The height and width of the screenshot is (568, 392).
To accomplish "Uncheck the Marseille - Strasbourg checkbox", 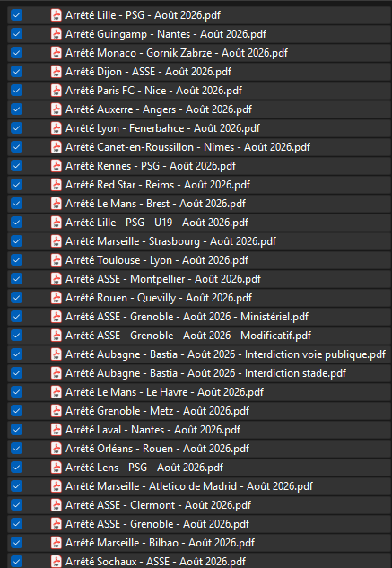I will point(16,240).
